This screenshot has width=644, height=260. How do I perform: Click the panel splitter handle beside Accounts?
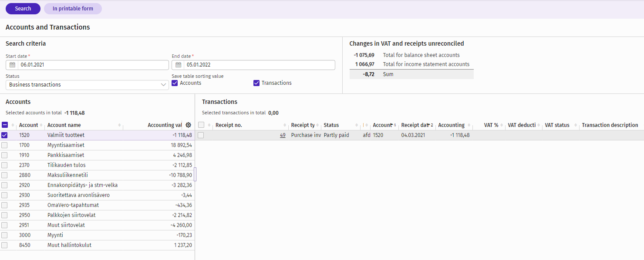point(195,174)
